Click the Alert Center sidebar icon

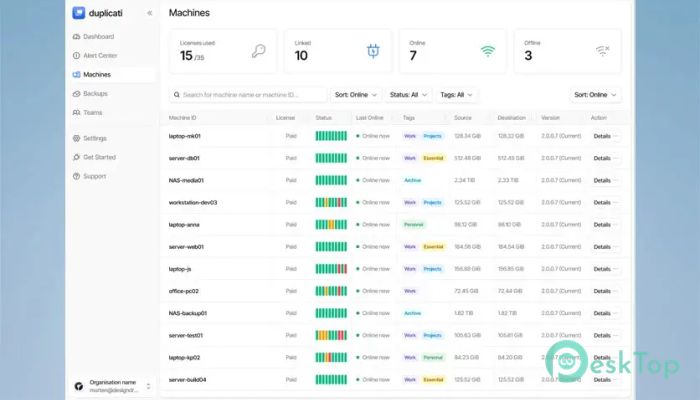pos(76,55)
